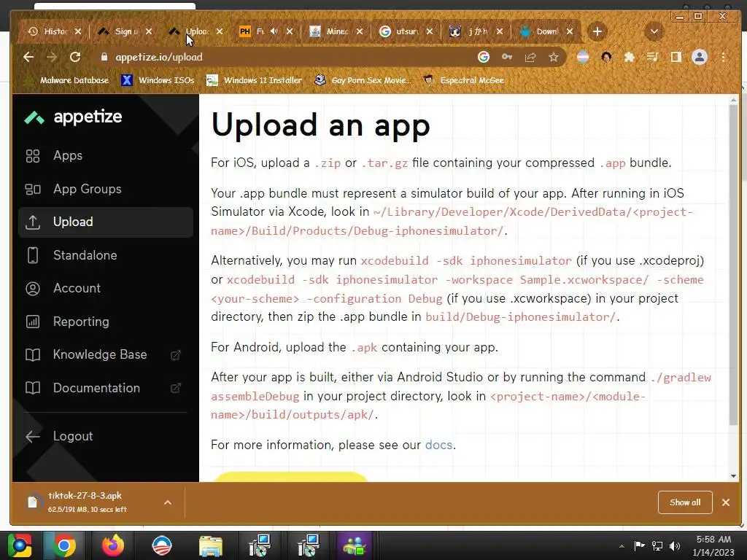Click scrollbar up arrow
This screenshot has height=560, width=747.
[x=733, y=99]
